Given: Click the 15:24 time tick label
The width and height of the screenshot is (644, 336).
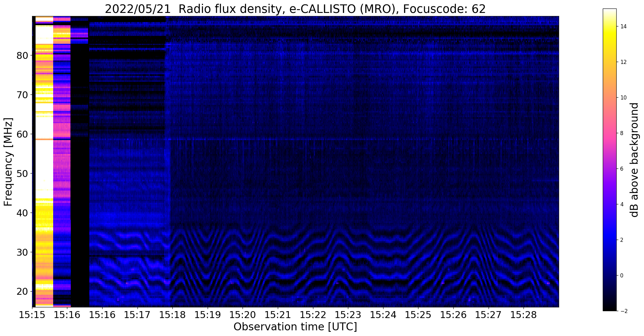Looking at the screenshot, I should [383, 315].
